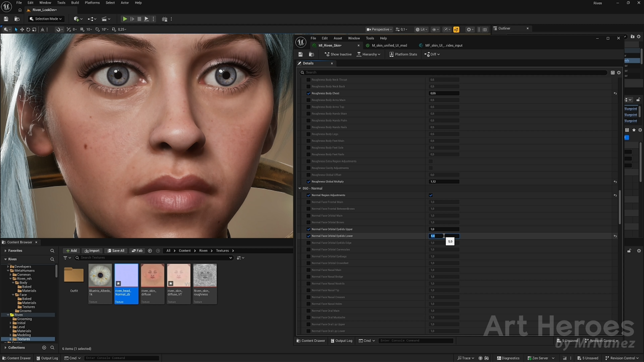Image resolution: width=644 pixels, height=362 pixels.
Task: Switch to MF_skin_UI_..rides_input tab
Action: tap(441, 46)
